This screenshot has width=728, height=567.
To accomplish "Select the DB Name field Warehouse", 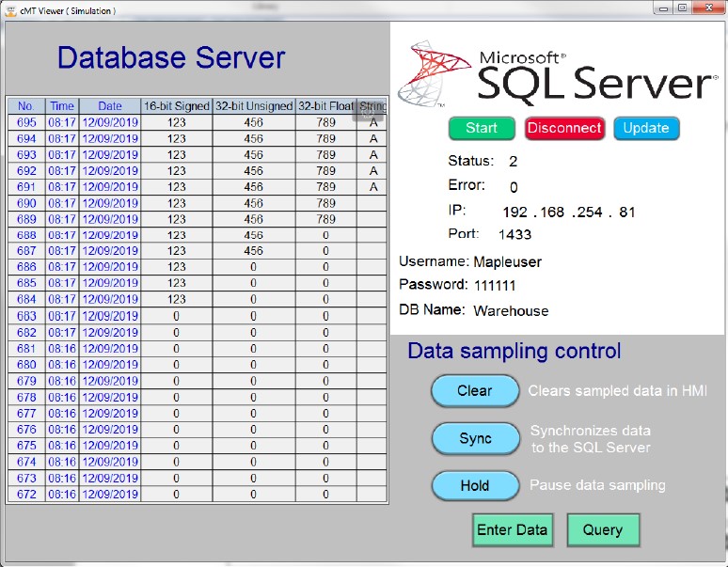I will point(511,310).
